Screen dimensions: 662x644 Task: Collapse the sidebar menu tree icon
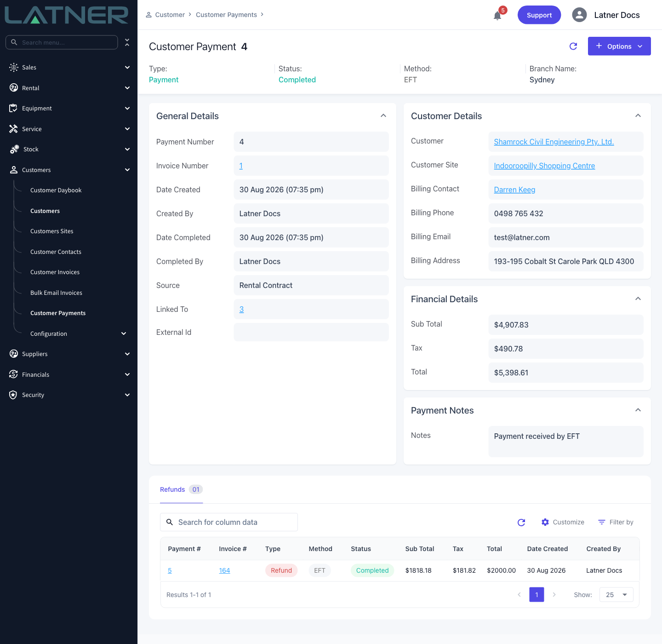coord(127,42)
